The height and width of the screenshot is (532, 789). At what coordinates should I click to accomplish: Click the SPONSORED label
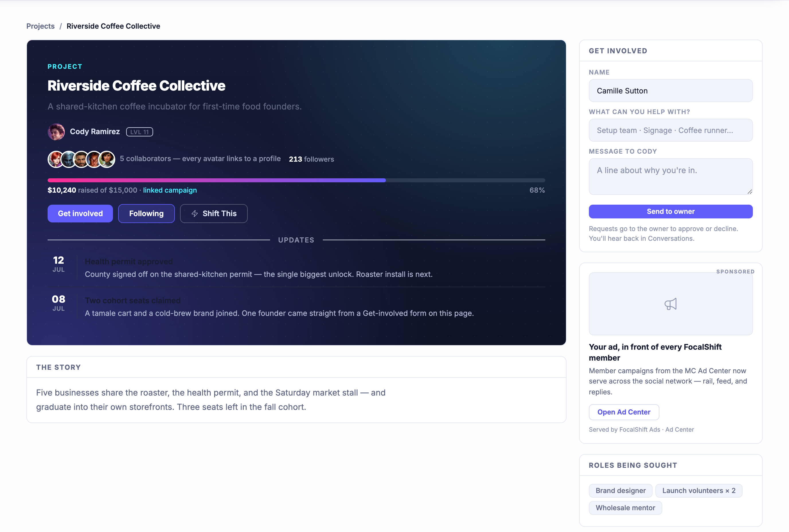coord(735,271)
